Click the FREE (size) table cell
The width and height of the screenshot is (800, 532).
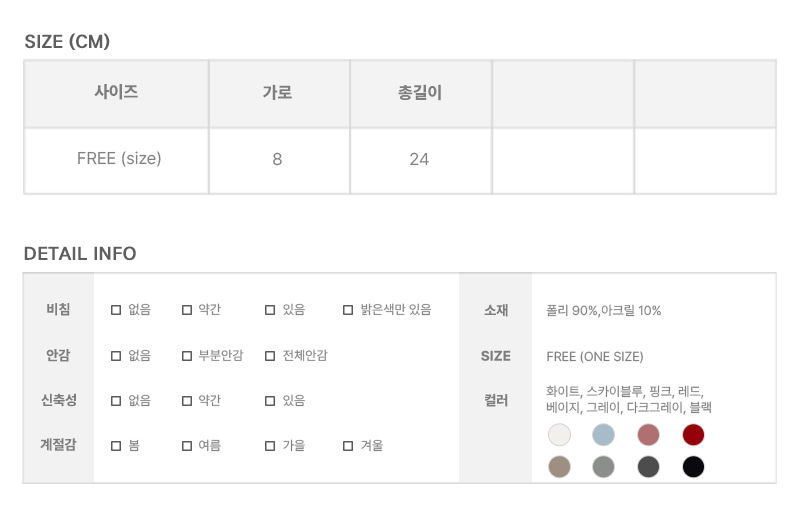pos(119,159)
